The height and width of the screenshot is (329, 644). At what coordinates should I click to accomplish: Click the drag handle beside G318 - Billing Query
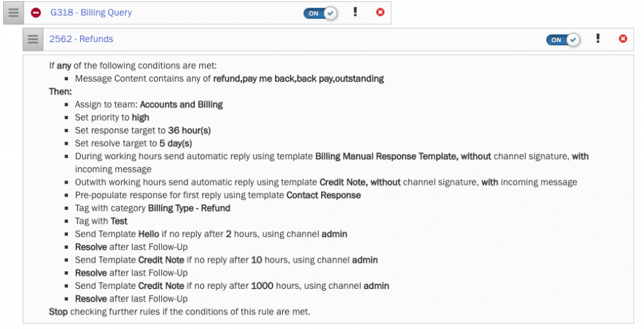(x=13, y=13)
